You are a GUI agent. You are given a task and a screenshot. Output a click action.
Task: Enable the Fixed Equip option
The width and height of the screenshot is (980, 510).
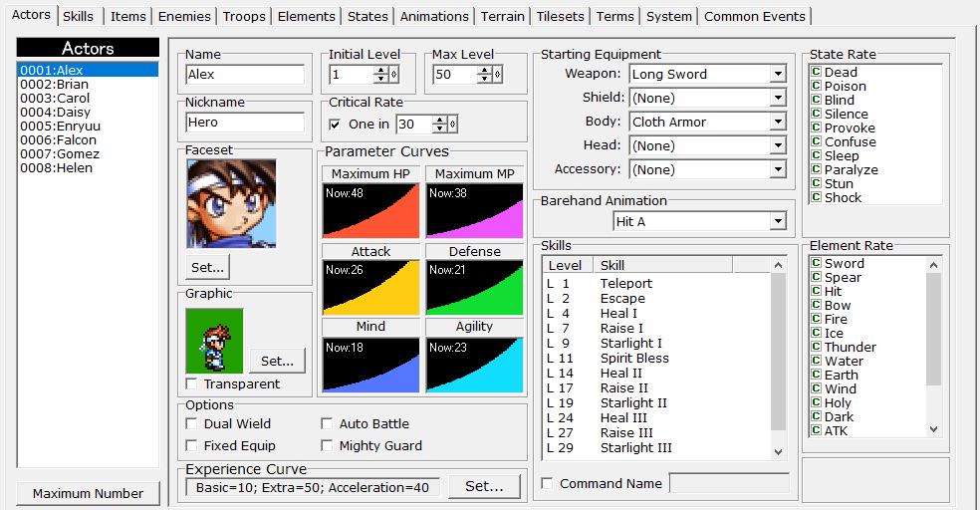click(192, 445)
